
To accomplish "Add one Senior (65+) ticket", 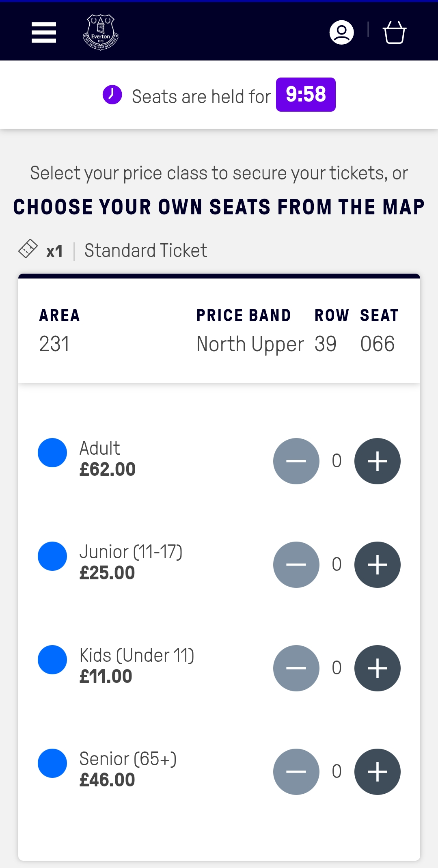I will coord(377,772).
